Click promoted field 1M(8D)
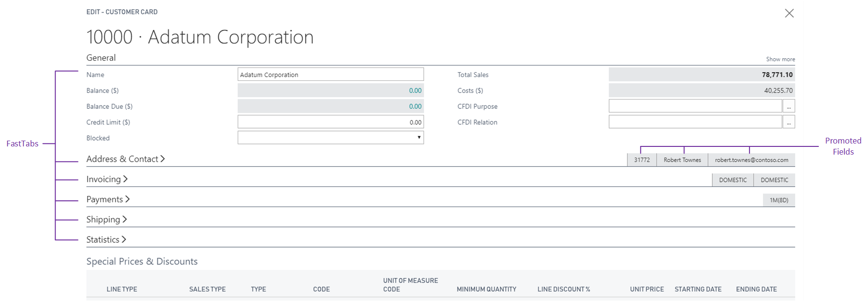Image resolution: width=868 pixels, height=301 pixels. pyautogui.click(x=779, y=200)
